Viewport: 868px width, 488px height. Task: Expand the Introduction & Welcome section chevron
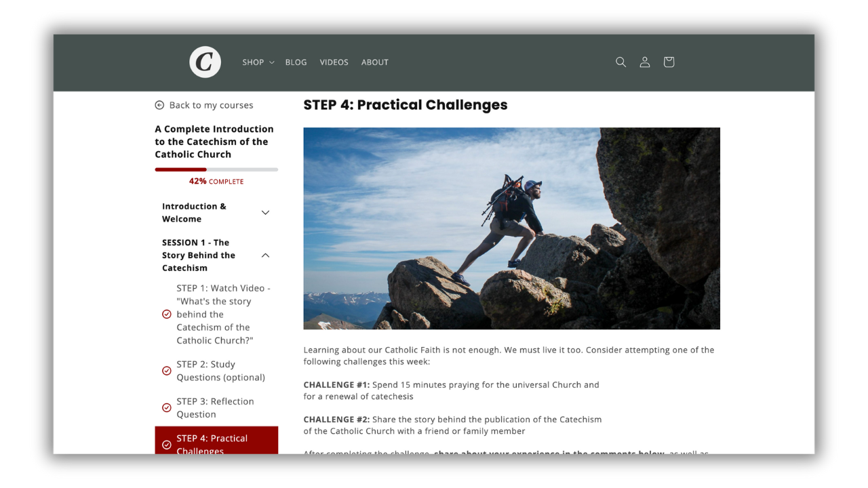point(265,213)
